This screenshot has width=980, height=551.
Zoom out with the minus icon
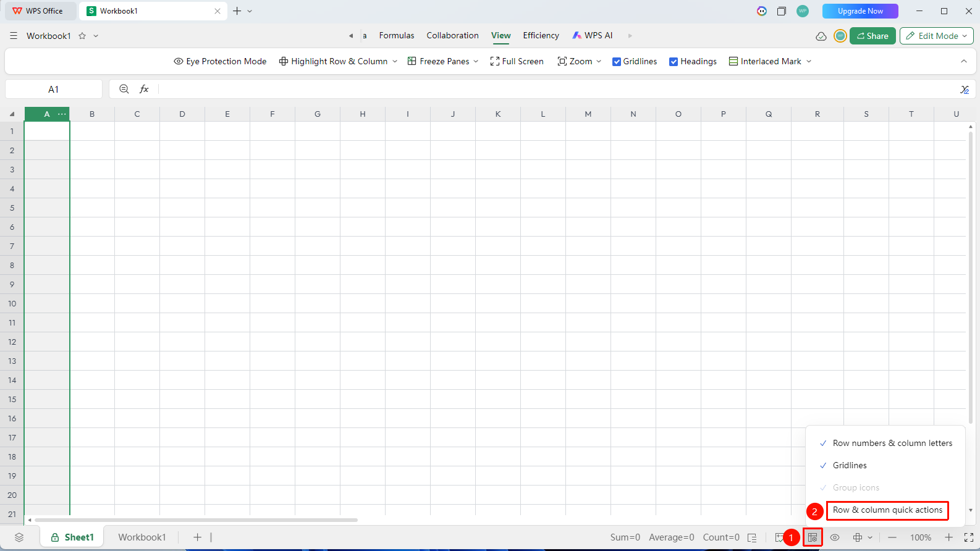[x=892, y=537]
